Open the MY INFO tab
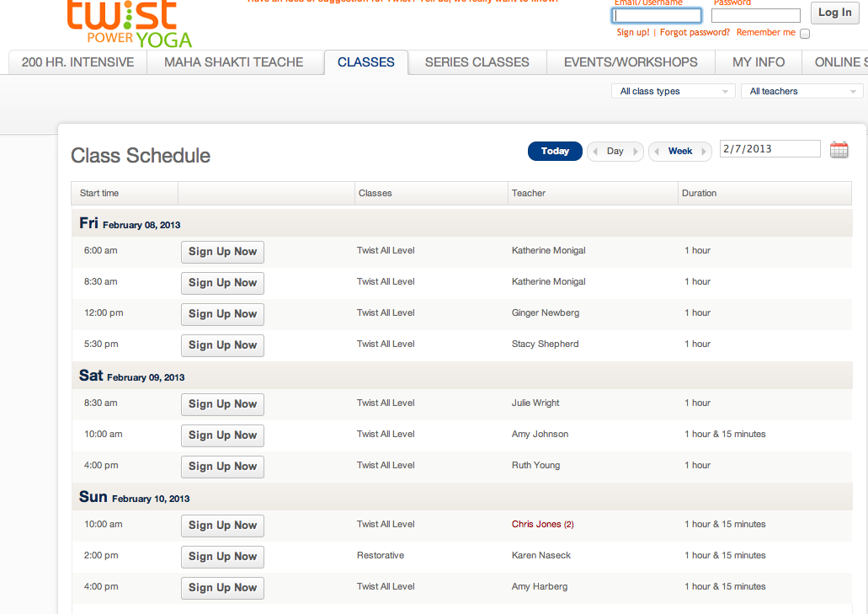 click(759, 62)
